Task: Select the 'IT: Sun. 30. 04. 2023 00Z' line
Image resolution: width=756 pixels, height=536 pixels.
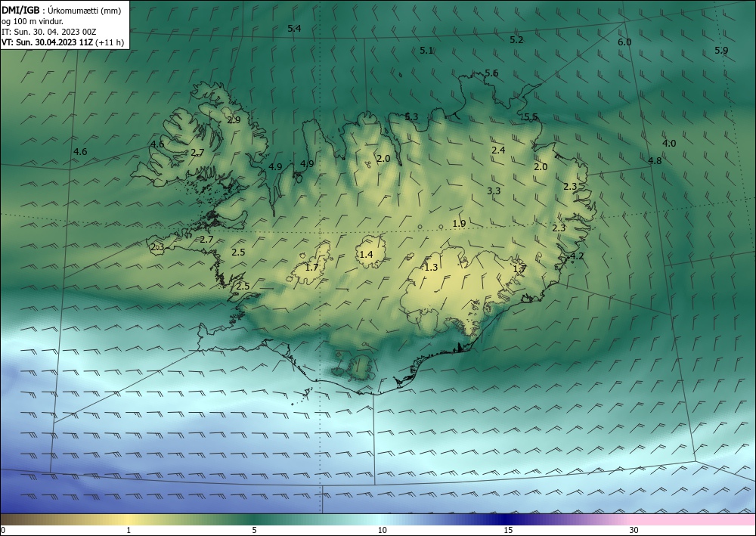Action: [48, 32]
